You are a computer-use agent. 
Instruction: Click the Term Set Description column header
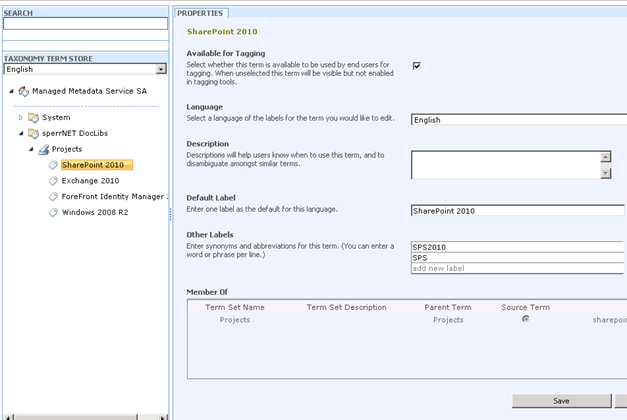[x=347, y=307]
